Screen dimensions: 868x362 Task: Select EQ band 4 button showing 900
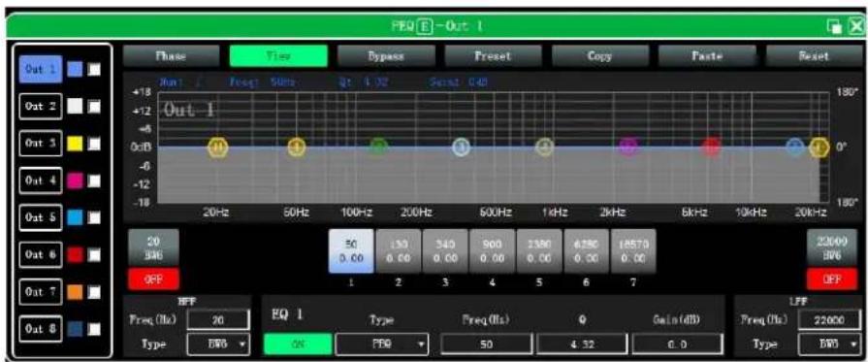(492, 251)
